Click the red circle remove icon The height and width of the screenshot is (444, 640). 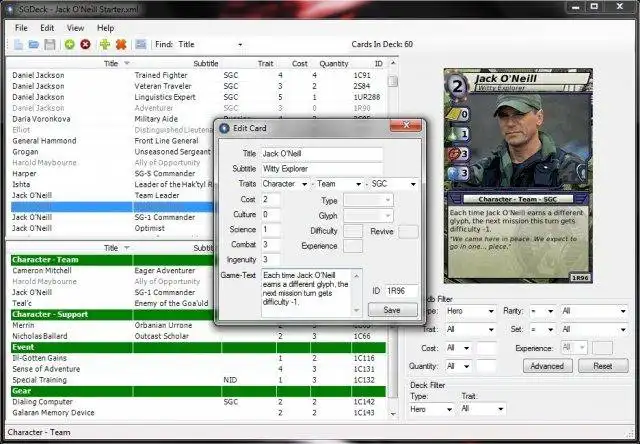(x=85, y=44)
